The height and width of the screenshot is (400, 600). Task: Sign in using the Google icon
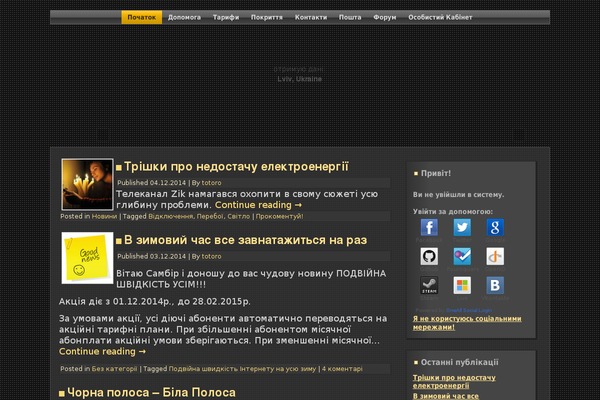495,227
